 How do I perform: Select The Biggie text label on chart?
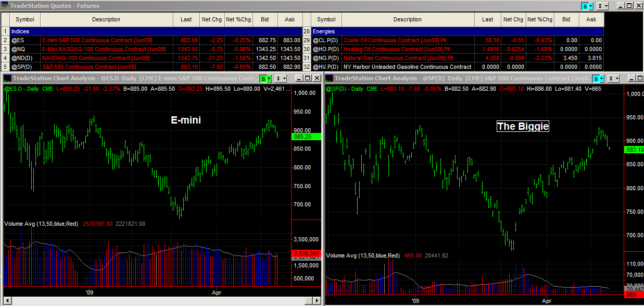[523, 126]
